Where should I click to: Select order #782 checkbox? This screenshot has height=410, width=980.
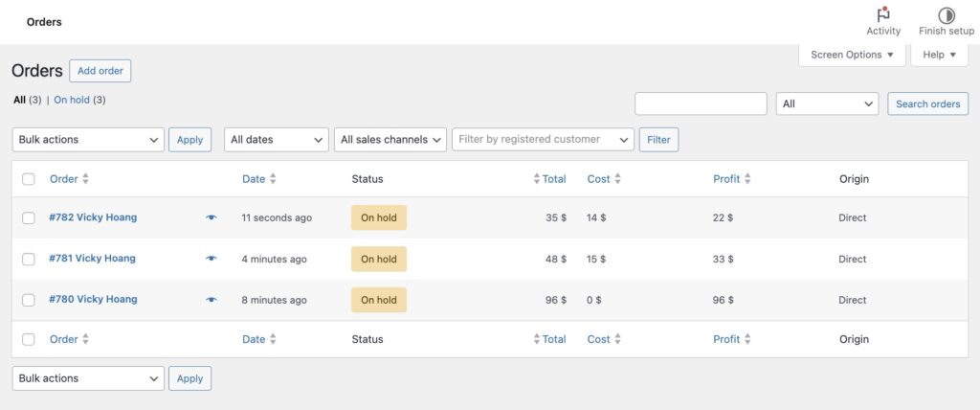[x=29, y=217]
